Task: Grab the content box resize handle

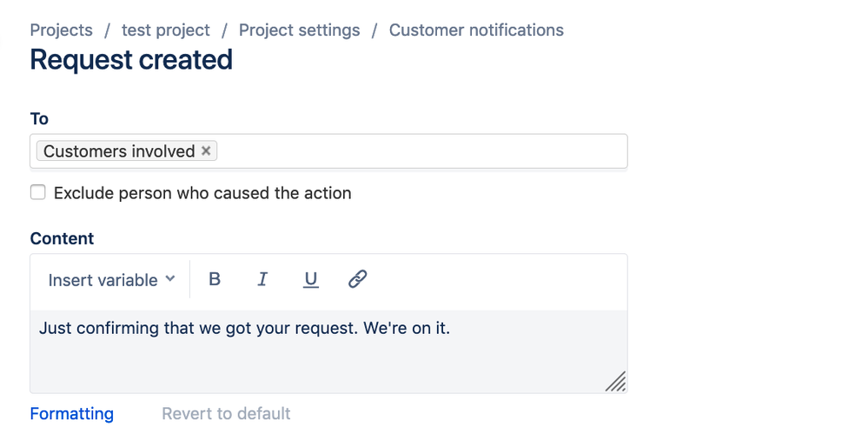Action: [x=616, y=382]
